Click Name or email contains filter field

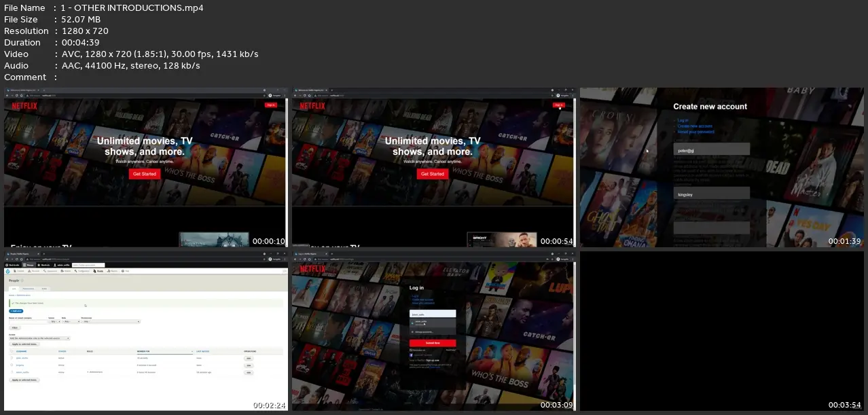click(x=28, y=322)
